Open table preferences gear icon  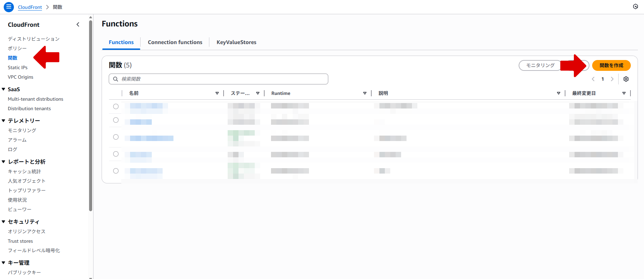click(x=626, y=79)
